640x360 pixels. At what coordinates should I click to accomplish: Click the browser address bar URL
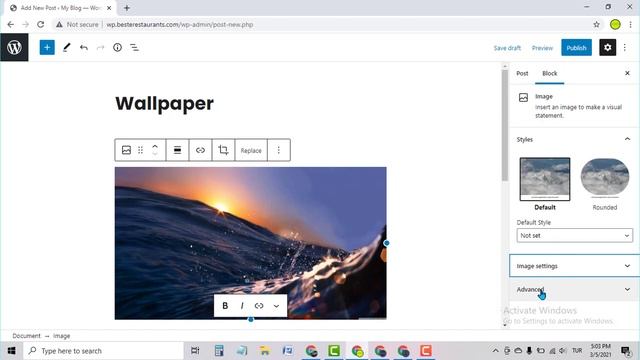click(x=180, y=24)
